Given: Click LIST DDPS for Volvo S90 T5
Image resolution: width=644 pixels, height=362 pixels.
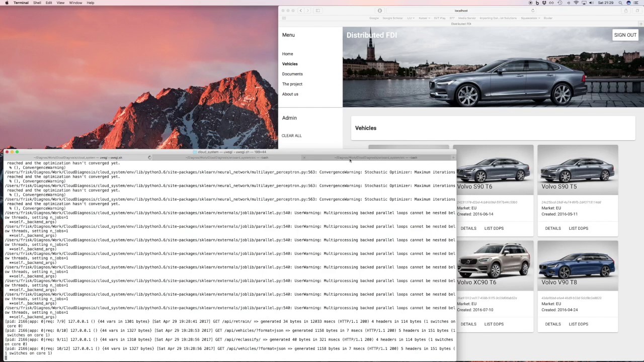Looking at the screenshot, I should click(x=579, y=228).
